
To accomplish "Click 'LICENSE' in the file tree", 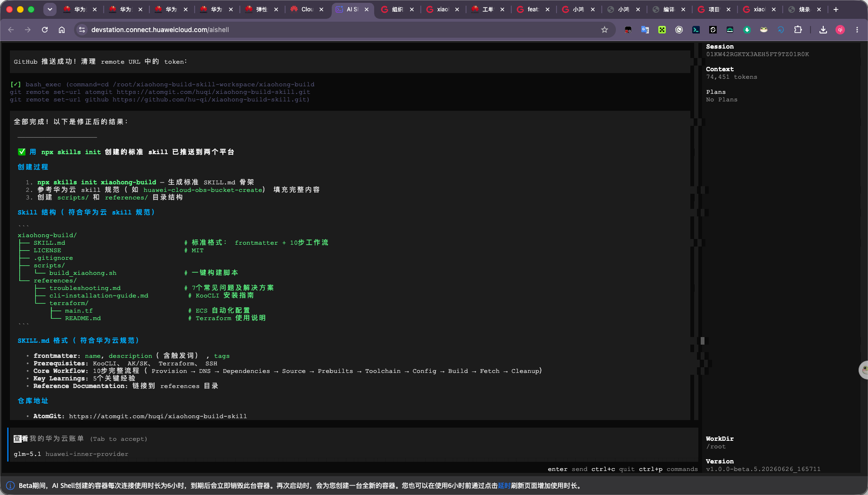I will pyautogui.click(x=47, y=250).
